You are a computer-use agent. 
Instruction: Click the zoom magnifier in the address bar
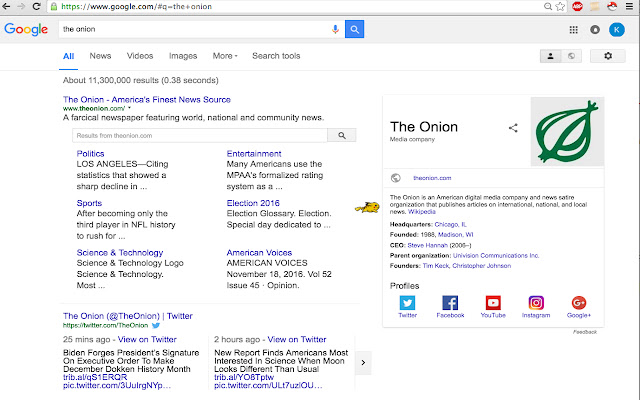click(x=548, y=7)
